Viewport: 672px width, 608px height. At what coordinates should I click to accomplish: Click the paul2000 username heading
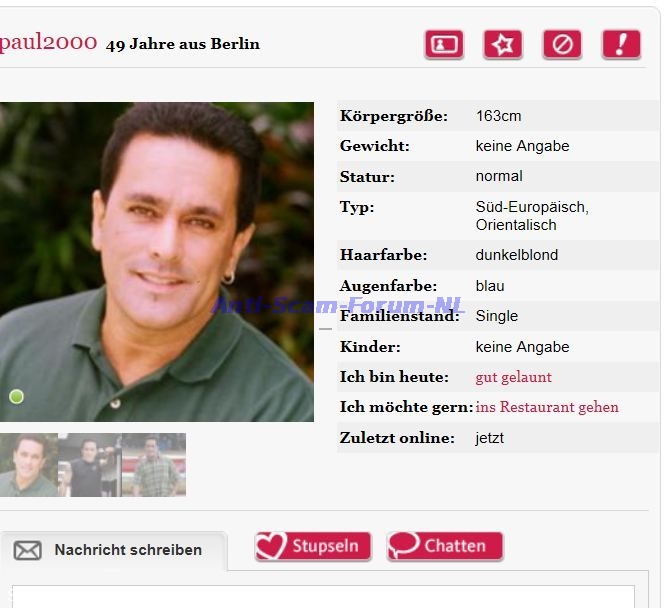46,43
